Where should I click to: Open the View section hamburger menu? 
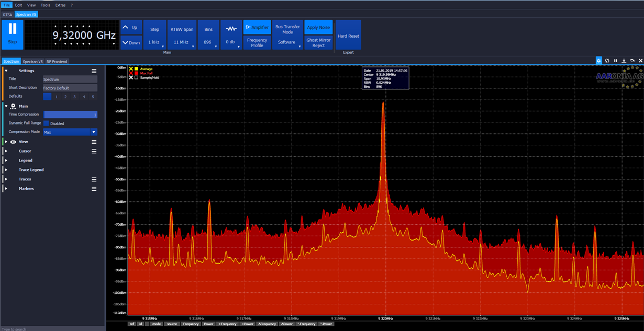coord(94,142)
